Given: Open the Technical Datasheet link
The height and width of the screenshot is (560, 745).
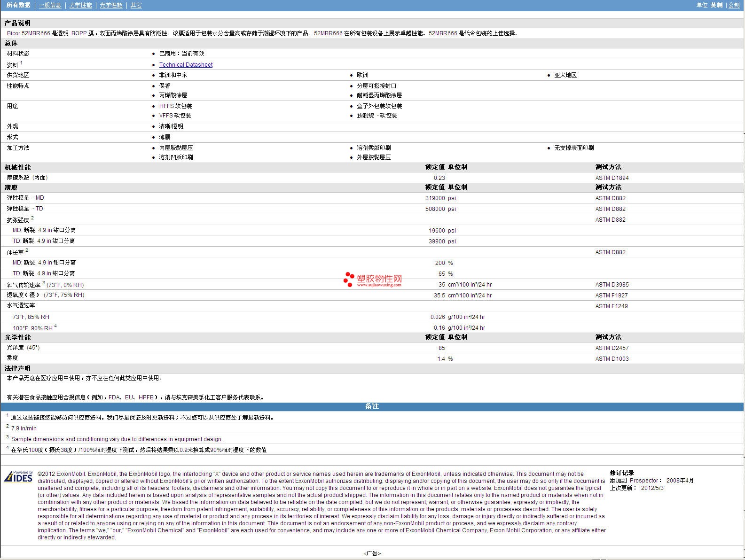Looking at the screenshot, I should (186, 65).
